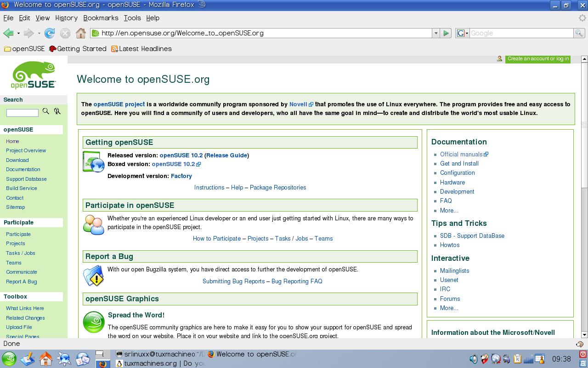The image size is (588, 368).
Task: Click the page scrollbar down arrow
Action: [584, 335]
